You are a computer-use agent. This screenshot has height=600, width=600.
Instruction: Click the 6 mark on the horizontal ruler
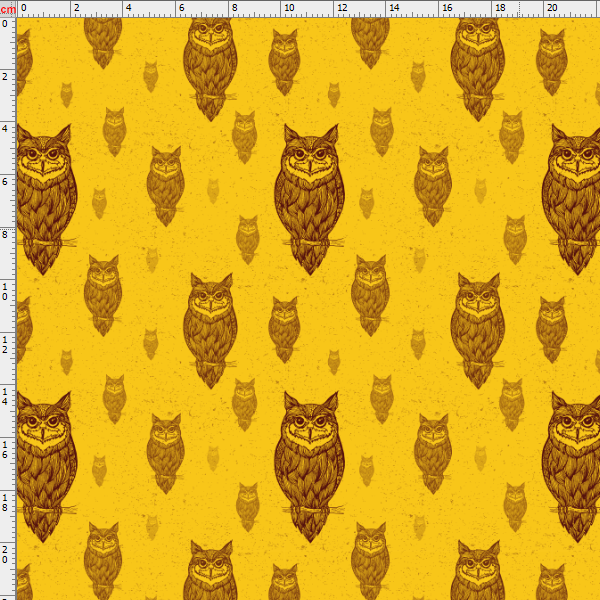pos(181,8)
